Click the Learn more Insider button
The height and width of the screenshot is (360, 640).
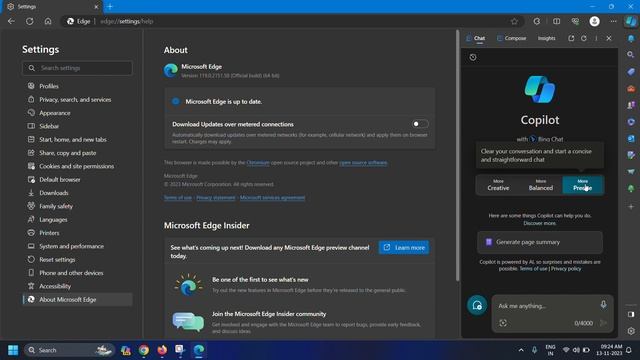click(x=404, y=247)
